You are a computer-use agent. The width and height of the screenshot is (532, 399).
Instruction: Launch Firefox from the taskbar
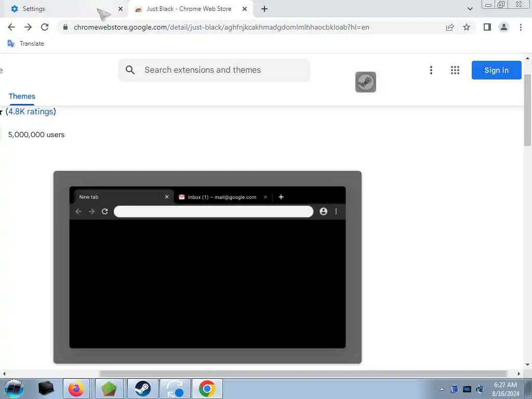click(x=76, y=389)
